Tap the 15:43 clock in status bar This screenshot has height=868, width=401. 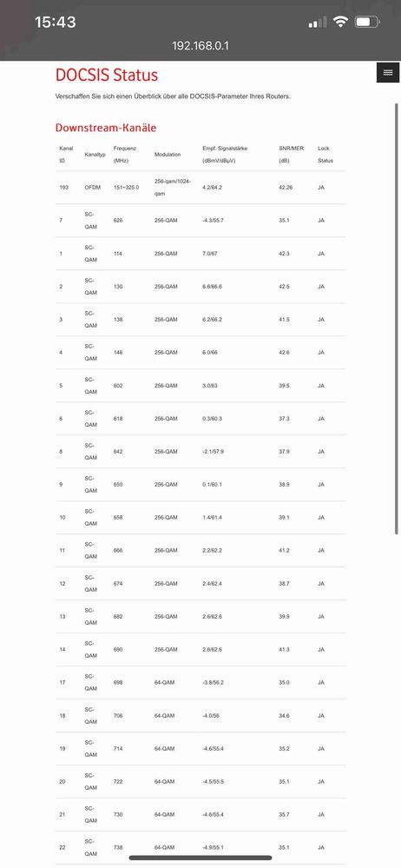[x=56, y=22]
